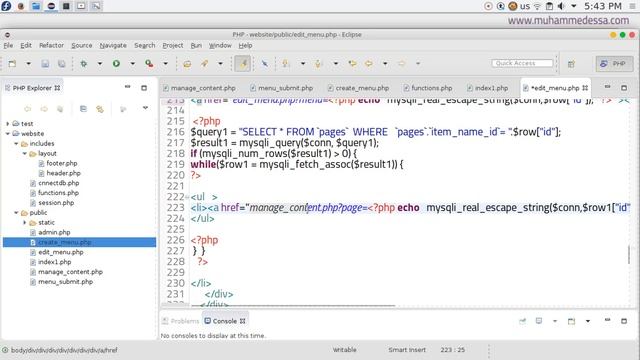This screenshot has width=640, height=360.
Task: Click the Next Annotation icon
Action: coord(286,64)
